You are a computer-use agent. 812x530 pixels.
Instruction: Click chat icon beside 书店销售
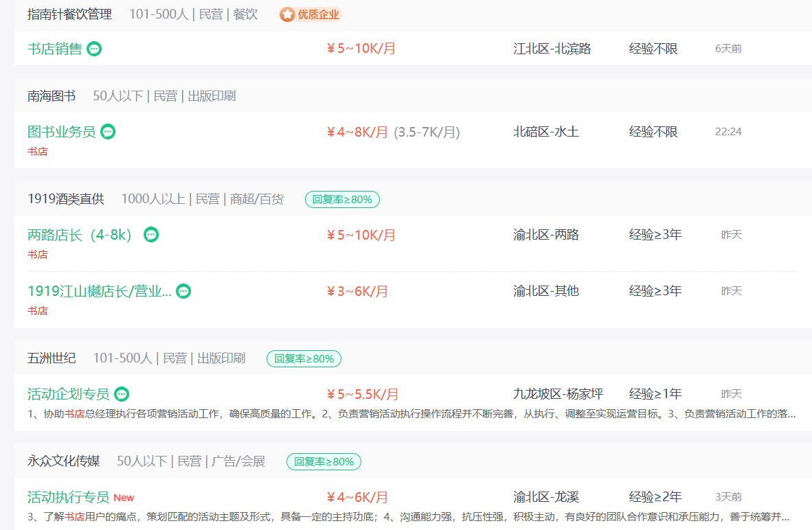[94, 49]
